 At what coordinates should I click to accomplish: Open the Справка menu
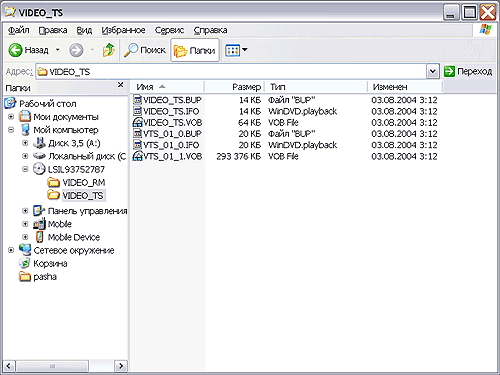(210, 30)
